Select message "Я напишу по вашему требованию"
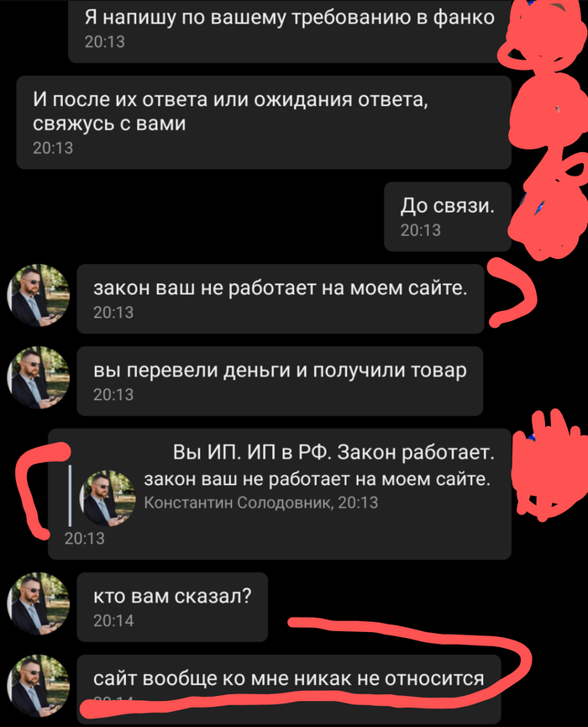 pyautogui.click(x=290, y=30)
